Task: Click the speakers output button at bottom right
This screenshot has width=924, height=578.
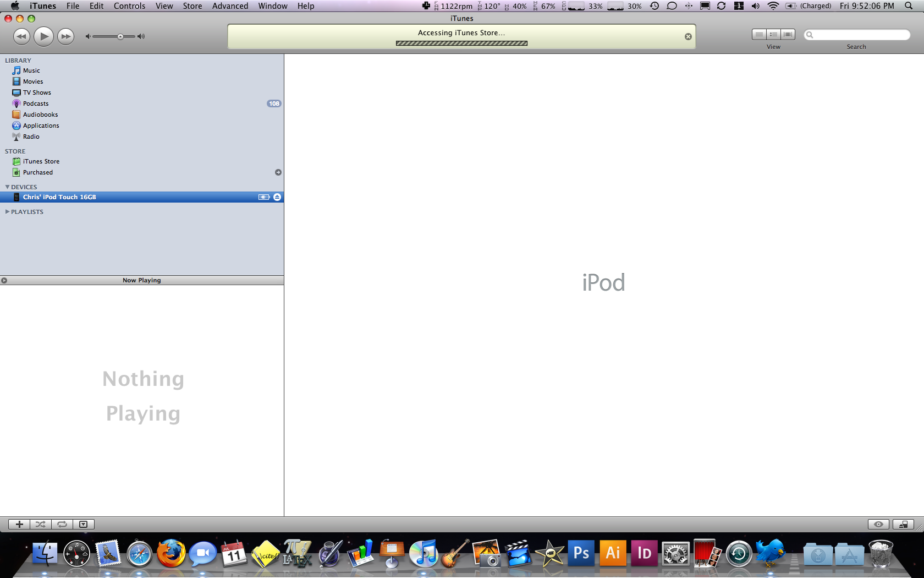Action: (x=903, y=525)
